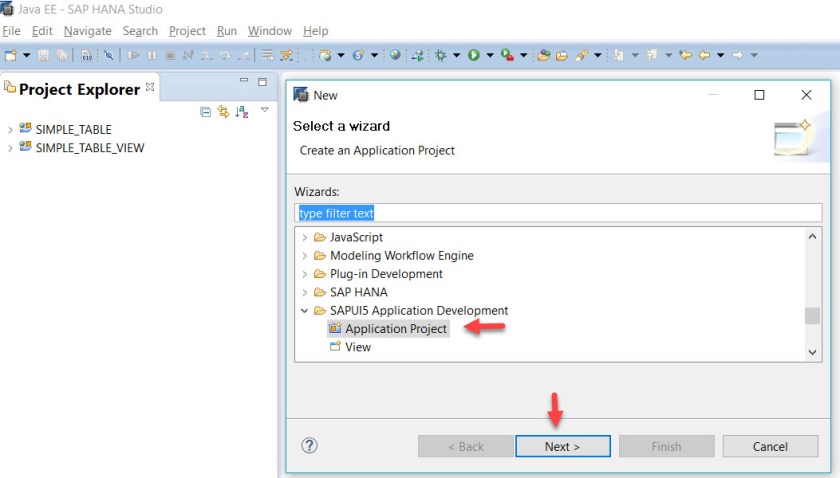
Task: Click the Last Edit Location arrow icon
Action: pyautogui.click(x=685, y=55)
